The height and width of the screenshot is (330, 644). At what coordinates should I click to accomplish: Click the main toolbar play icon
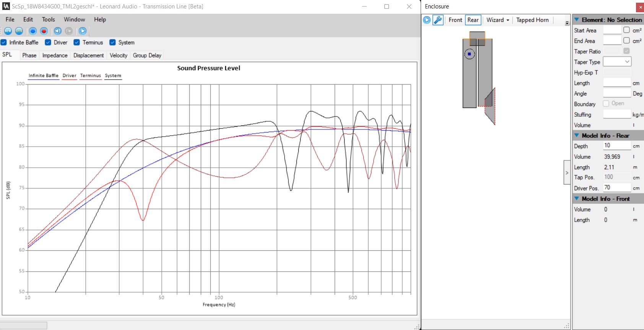coord(83,31)
